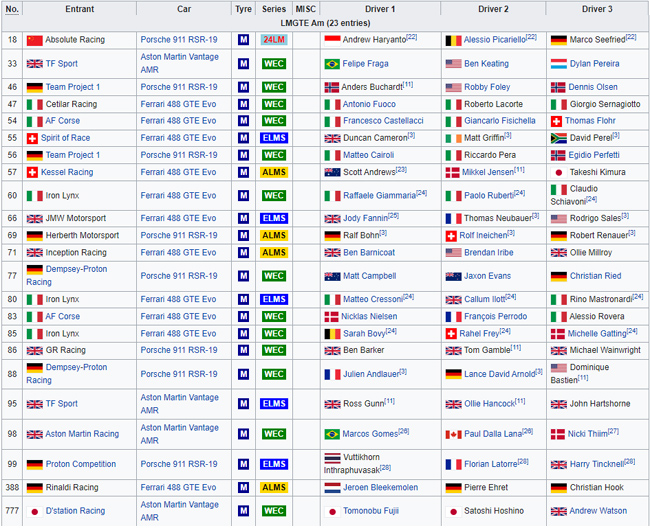Click the Switzerland flag beside Thomas Flohr
Viewport: 650px width, 528px height.
pyautogui.click(x=556, y=121)
